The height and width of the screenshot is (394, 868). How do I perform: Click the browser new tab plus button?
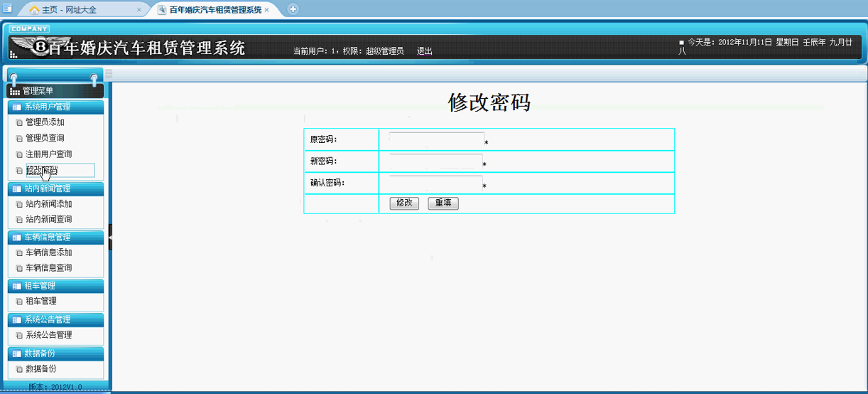pos(293,9)
